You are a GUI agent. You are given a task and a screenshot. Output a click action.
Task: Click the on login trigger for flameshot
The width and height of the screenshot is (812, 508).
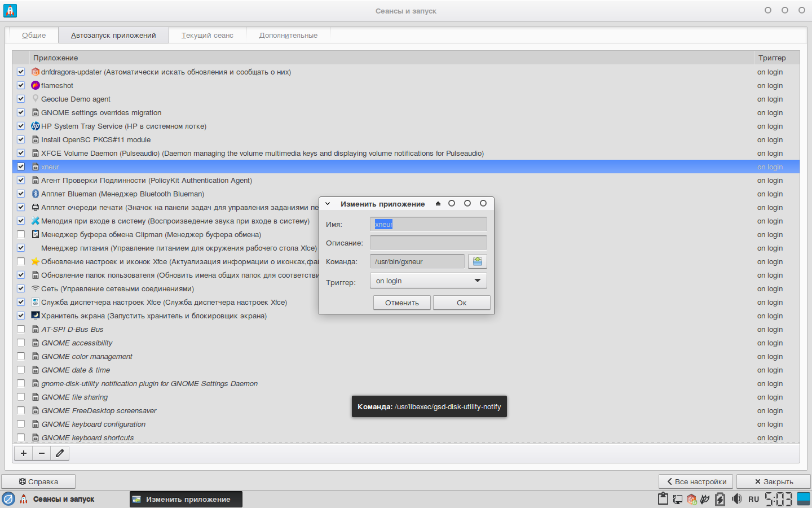pos(770,86)
